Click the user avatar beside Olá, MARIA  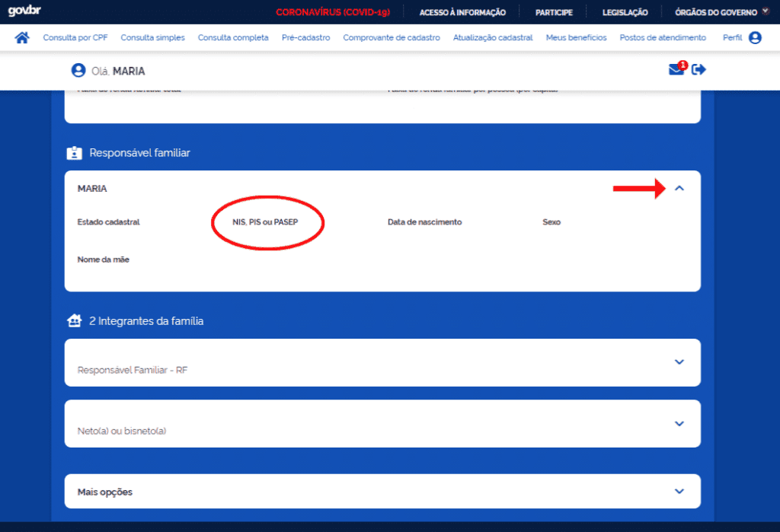point(78,71)
